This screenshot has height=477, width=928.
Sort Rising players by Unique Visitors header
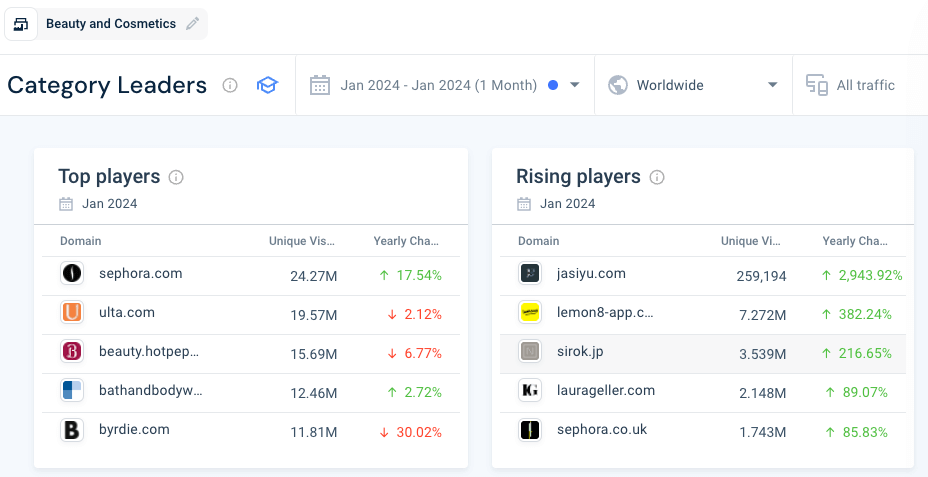click(750, 241)
